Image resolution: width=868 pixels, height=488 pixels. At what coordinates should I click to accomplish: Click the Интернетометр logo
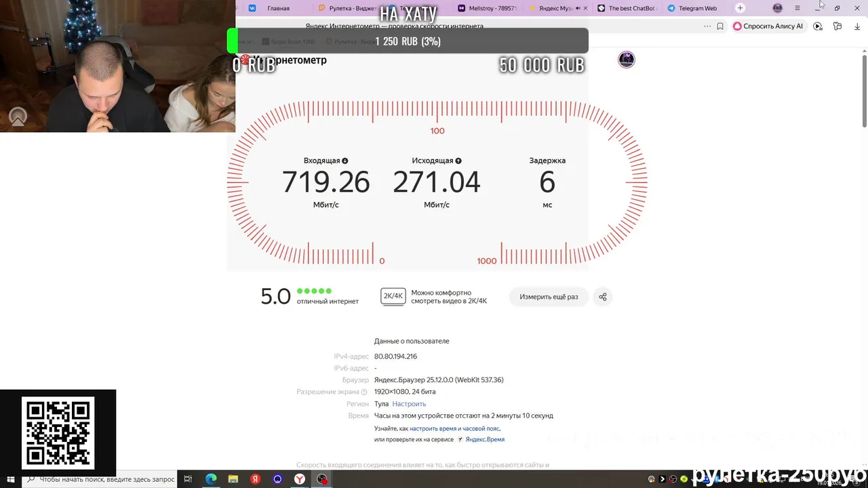(x=283, y=60)
